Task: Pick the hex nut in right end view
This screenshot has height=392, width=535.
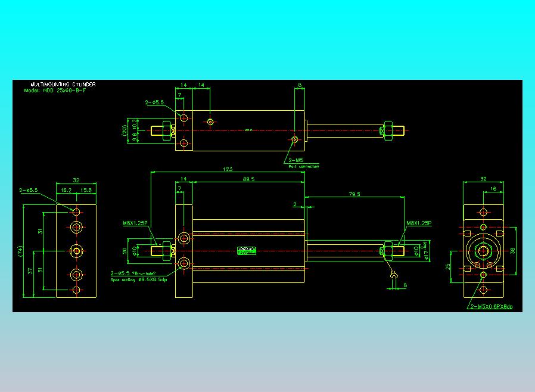Action: click(483, 251)
